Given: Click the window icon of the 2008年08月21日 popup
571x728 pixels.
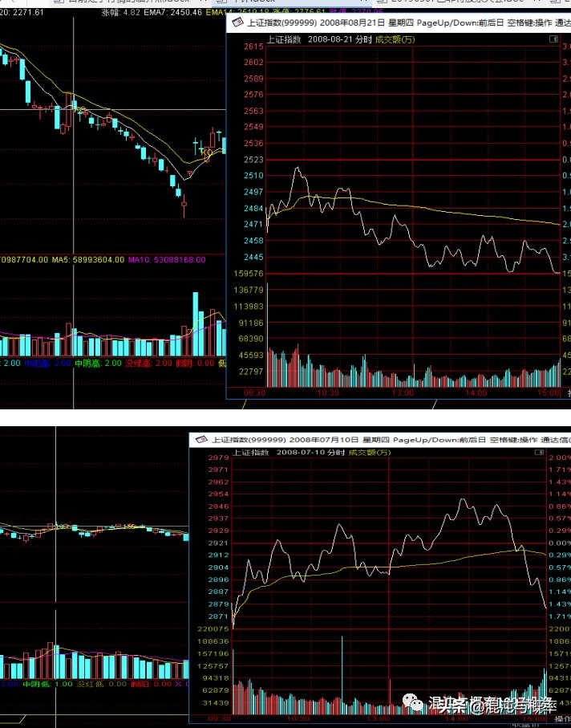Looking at the screenshot, I should click(237, 22).
